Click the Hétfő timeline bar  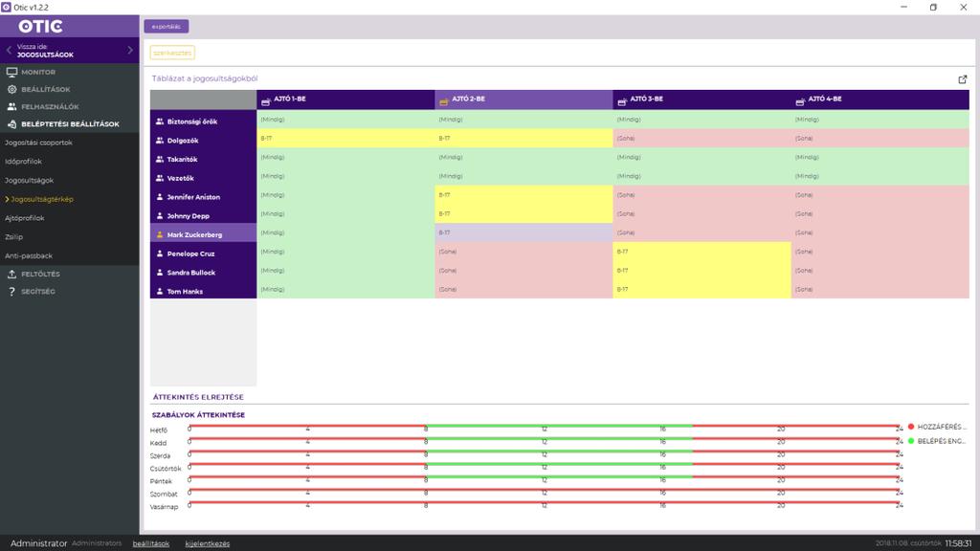545,426
